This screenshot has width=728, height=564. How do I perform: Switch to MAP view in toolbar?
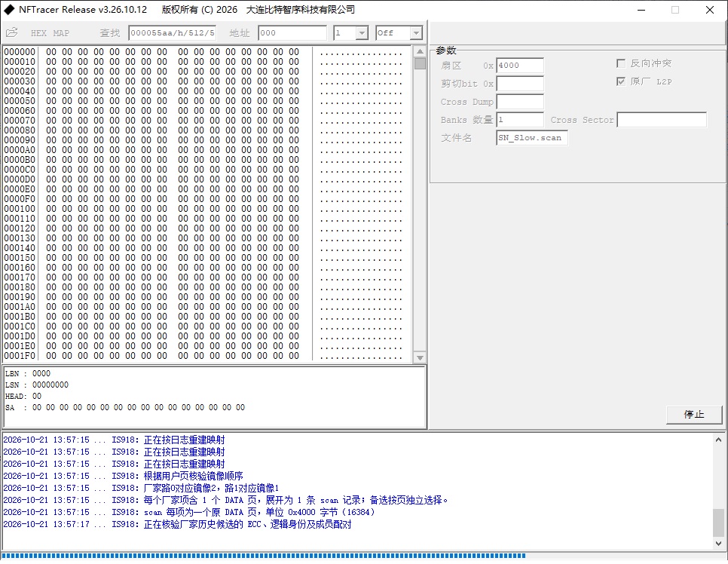click(61, 33)
